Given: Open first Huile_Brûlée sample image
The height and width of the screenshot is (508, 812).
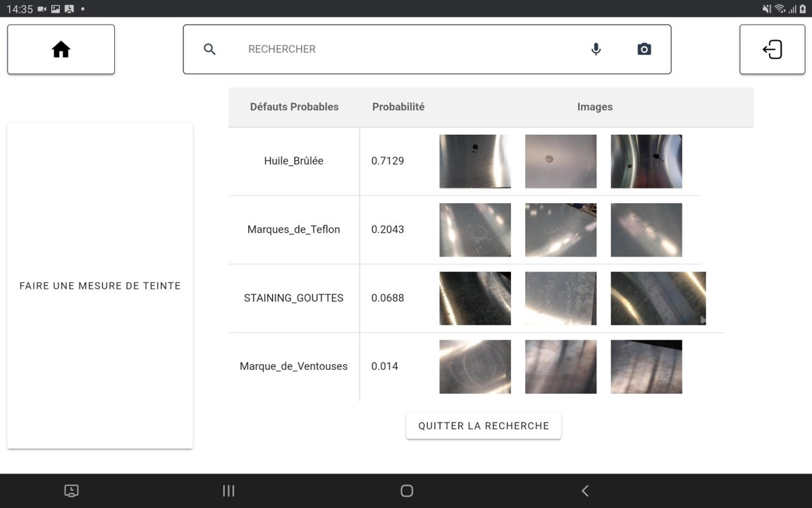Looking at the screenshot, I should [475, 162].
